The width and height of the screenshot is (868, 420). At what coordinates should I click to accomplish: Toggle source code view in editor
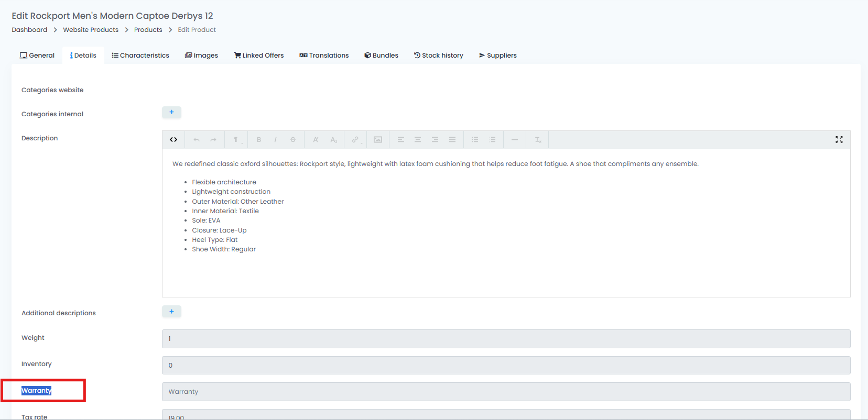click(173, 140)
